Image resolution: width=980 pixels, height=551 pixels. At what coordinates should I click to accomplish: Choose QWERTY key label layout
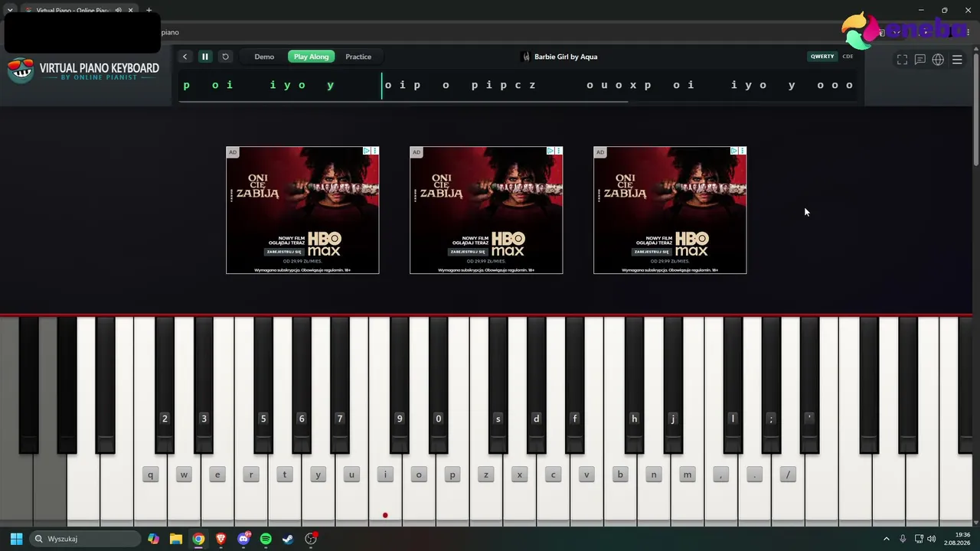822,57
